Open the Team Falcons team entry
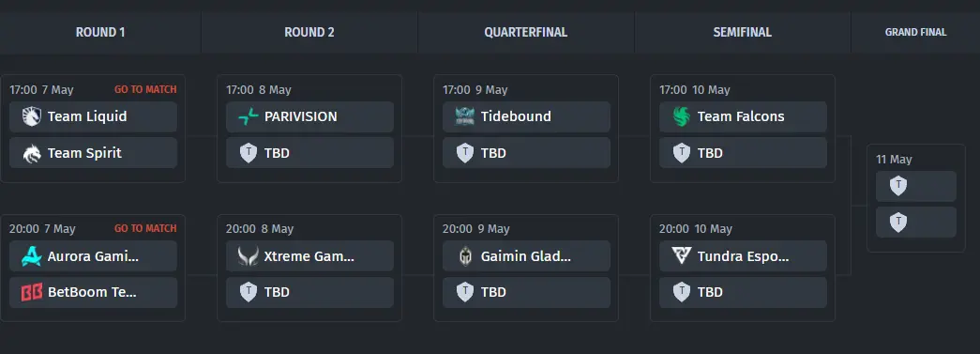Viewport: 980px width, 354px height. pos(743,116)
